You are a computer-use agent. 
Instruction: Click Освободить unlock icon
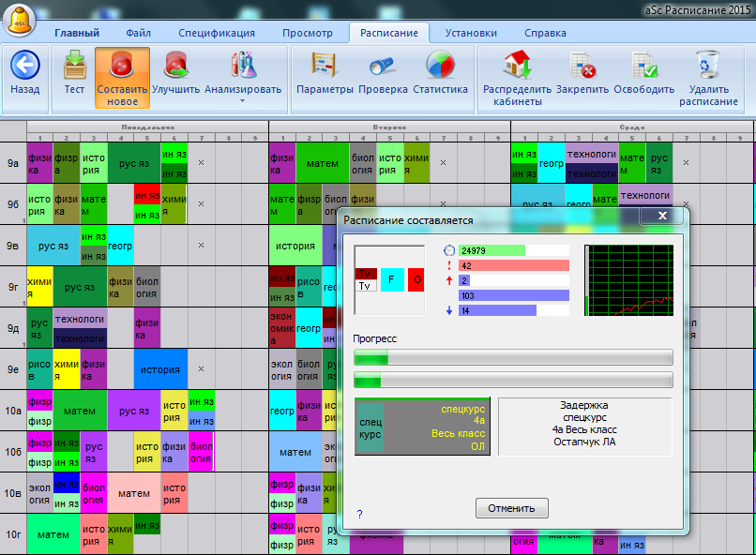click(644, 66)
